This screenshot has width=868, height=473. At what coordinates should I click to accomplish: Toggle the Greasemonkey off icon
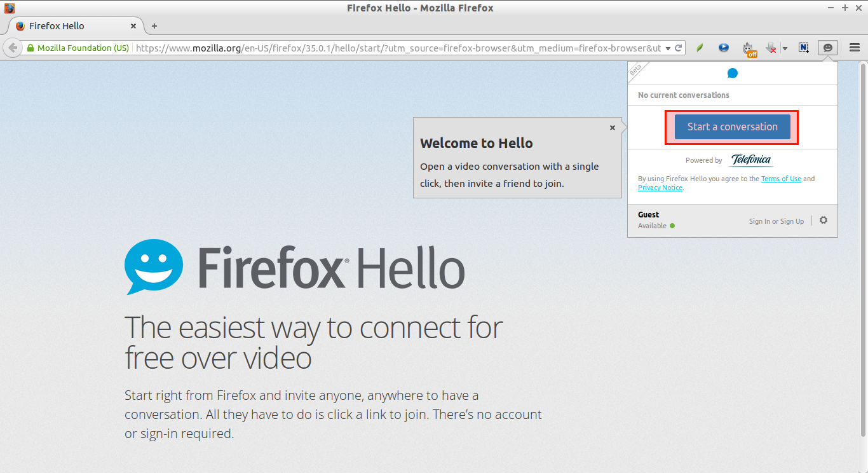[749, 48]
